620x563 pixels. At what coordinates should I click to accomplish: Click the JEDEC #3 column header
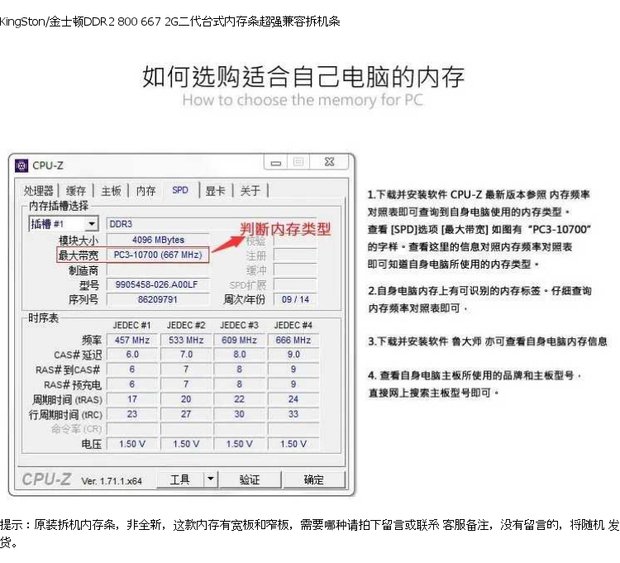click(239, 325)
